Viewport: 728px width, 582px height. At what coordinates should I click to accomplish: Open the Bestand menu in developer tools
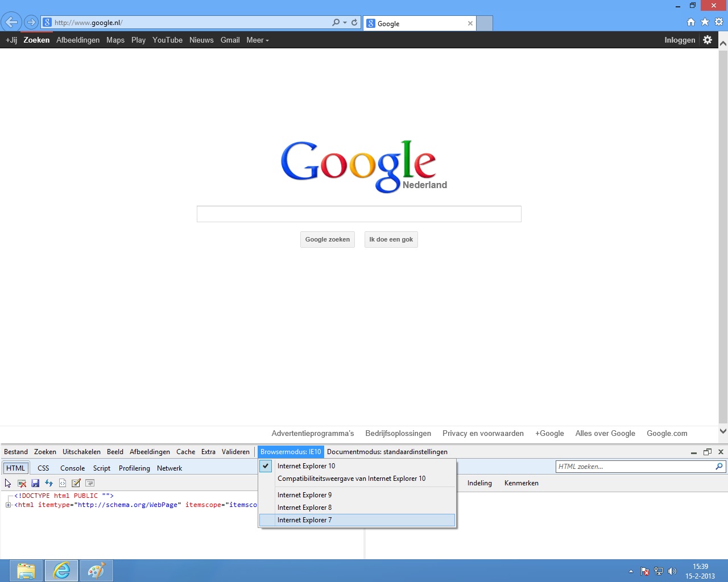click(x=16, y=452)
